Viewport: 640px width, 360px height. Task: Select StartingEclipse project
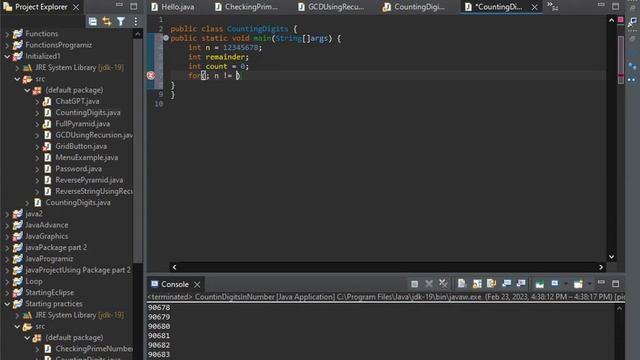pos(49,293)
